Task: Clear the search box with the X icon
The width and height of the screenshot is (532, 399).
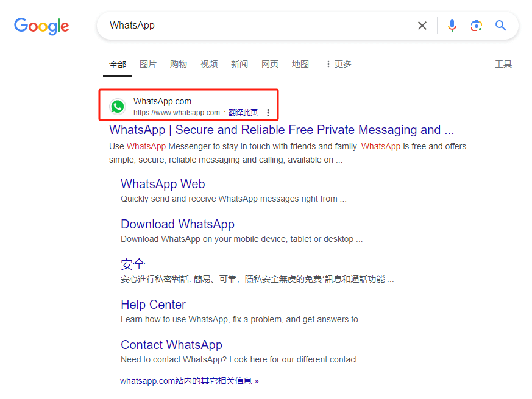Action: tap(422, 26)
